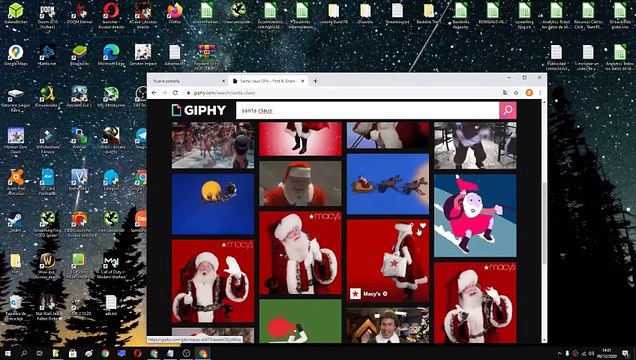Click the orange extension icon in Chrome toolbar
636x360 pixels.
point(529,93)
